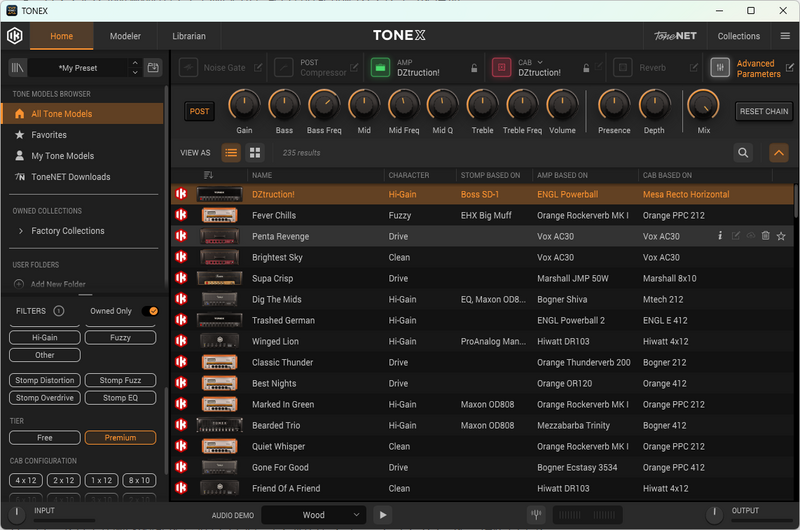Enable the Hi-Gain filter
The width and height of the screenshot is (800, 530).
tap(45, 337)
